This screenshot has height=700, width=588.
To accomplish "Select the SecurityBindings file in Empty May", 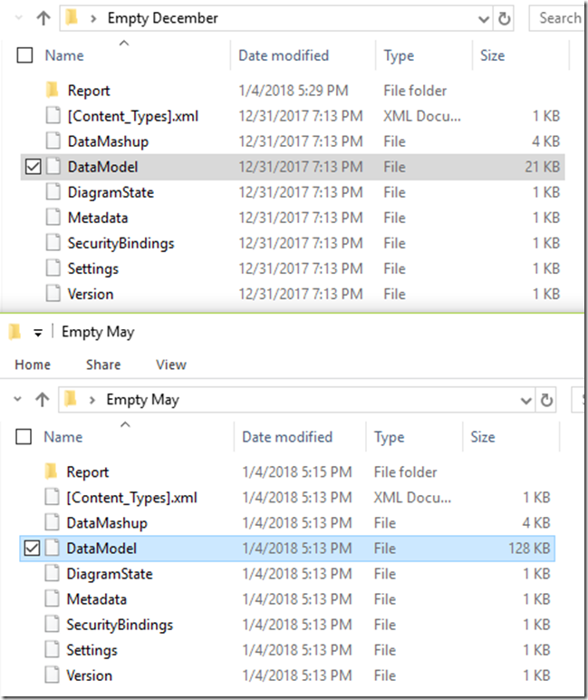I will tap(120, 625).
